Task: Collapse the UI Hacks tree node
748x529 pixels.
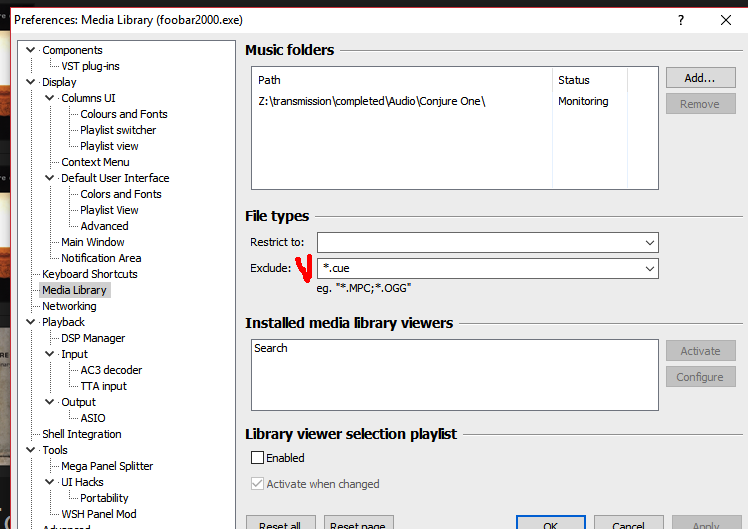Action: [50, 482]
